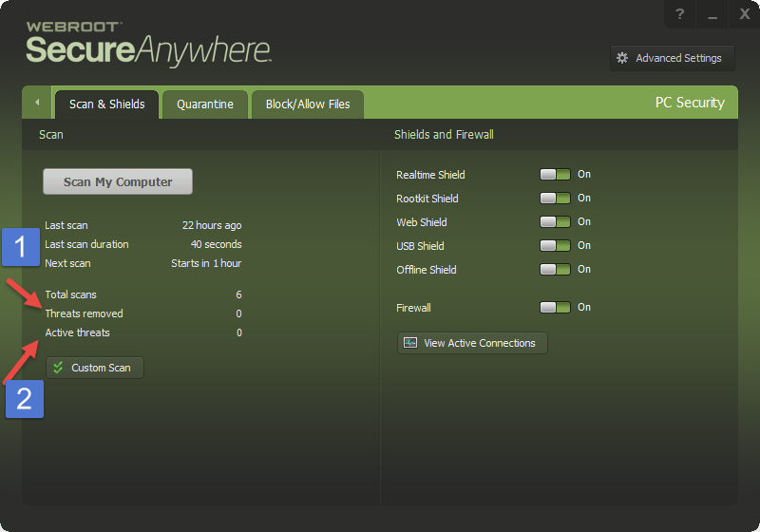Click the Last scan duration label
The width and height of the screenshot is (760, 532).
86,244
